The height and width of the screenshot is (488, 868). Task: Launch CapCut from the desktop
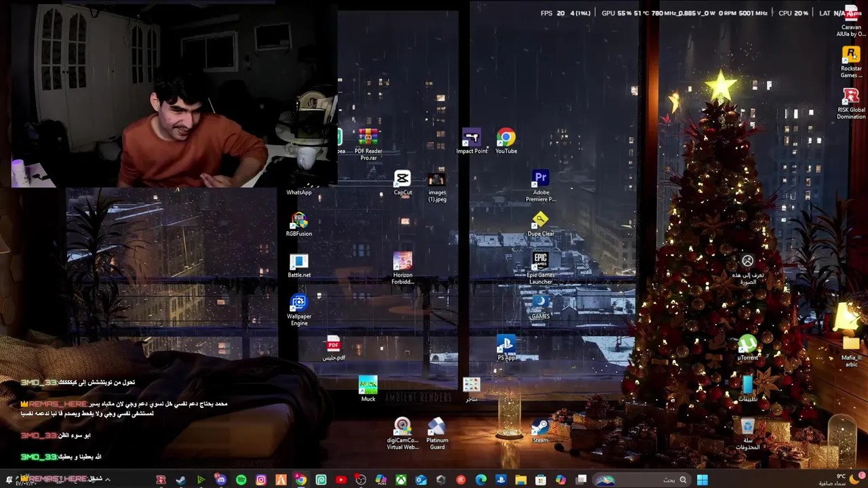tap(403, 183)
